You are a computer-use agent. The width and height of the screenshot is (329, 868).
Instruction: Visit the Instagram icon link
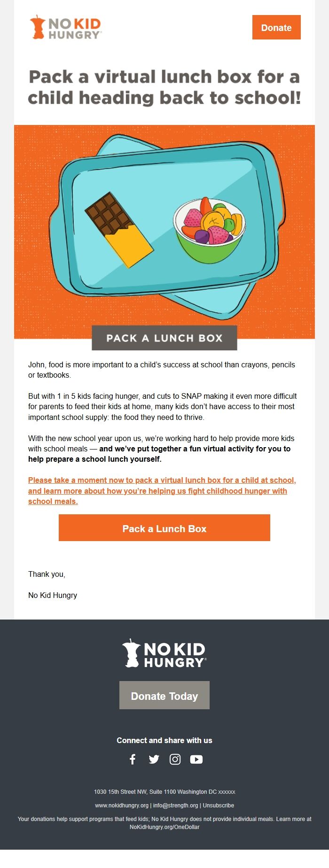[x=175, y=759]
